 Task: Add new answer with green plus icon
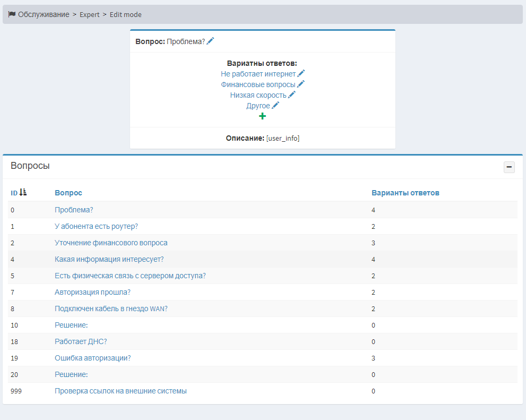(262, 116)
